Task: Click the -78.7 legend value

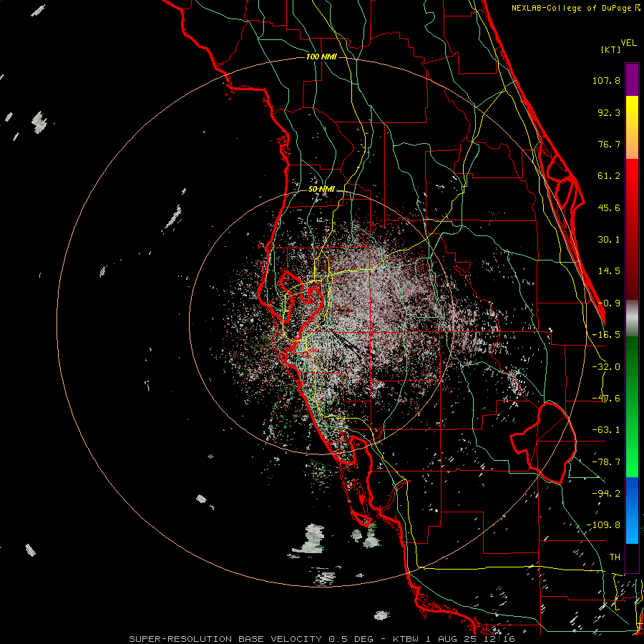Action: pyautogui.click(x=606, y=462)
